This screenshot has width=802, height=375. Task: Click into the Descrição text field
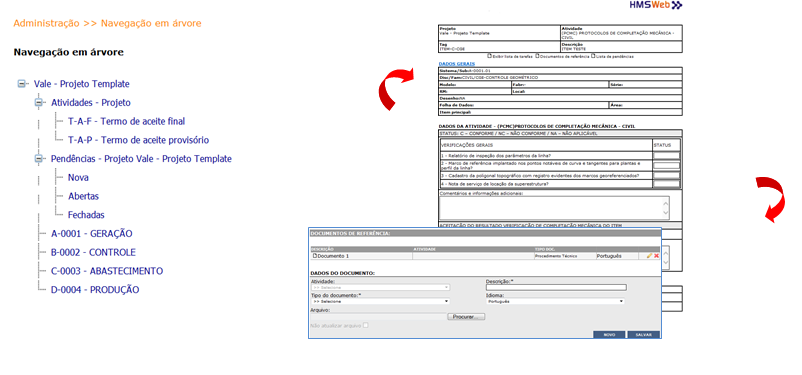click(556, 288)
